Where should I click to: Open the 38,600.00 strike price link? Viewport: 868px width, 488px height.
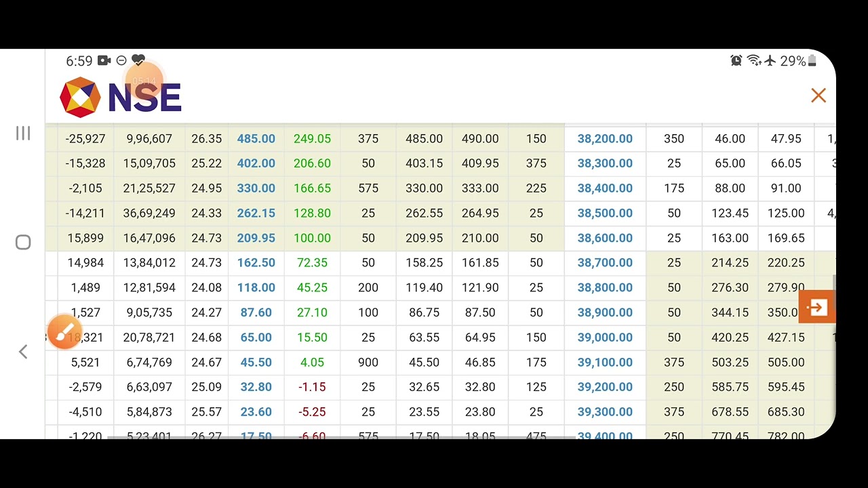(x=605, y=238)
